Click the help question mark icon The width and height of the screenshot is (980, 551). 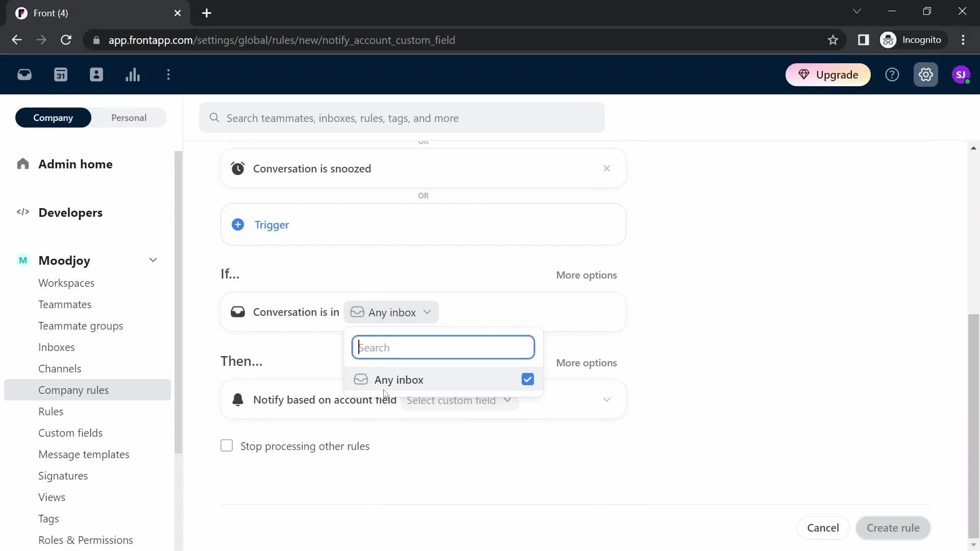[892, 75]
